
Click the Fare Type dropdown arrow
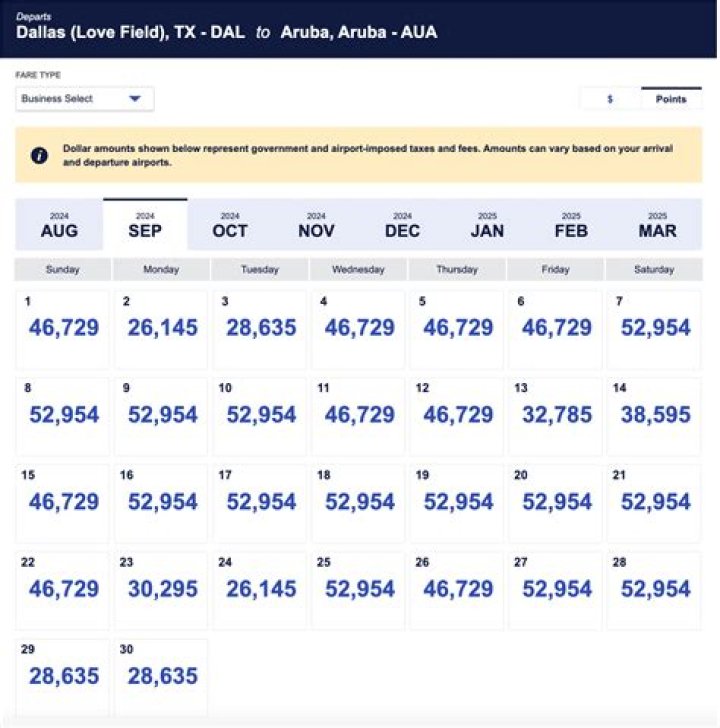(x=135, y=99)
